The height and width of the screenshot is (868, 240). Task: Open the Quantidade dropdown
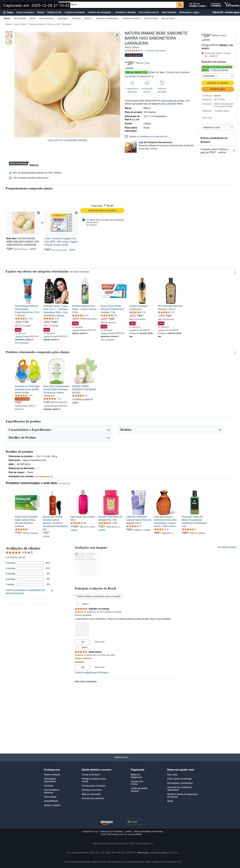[x=218, y=76]
